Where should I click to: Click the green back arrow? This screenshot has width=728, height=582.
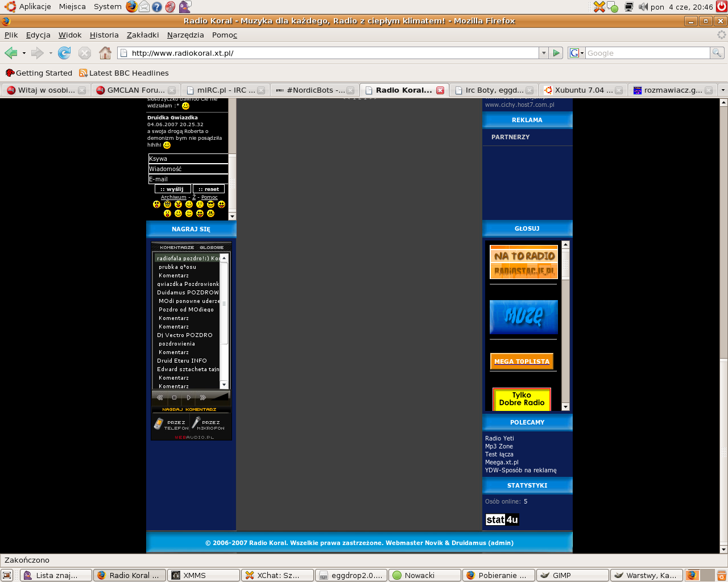(11, 53)
